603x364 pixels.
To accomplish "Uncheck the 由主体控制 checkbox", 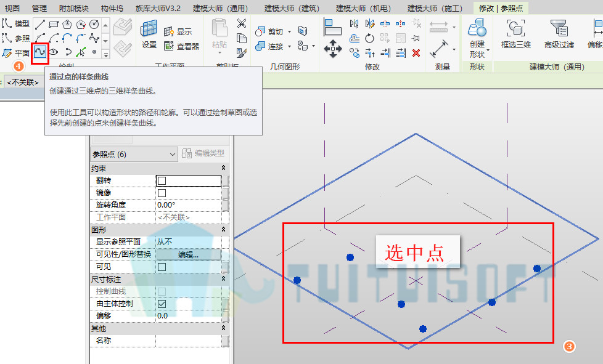I will [x=162, y=303].
